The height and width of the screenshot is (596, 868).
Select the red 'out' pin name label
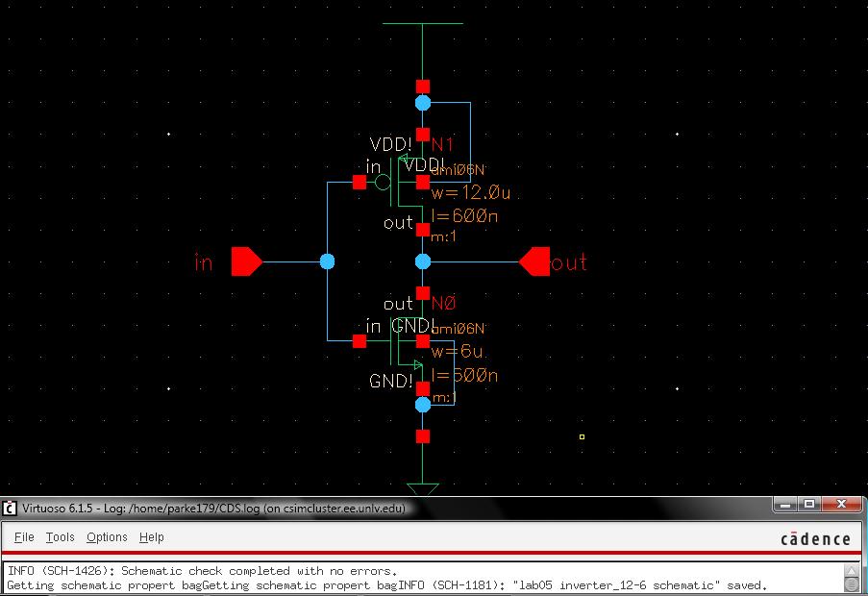coord(569,262)
